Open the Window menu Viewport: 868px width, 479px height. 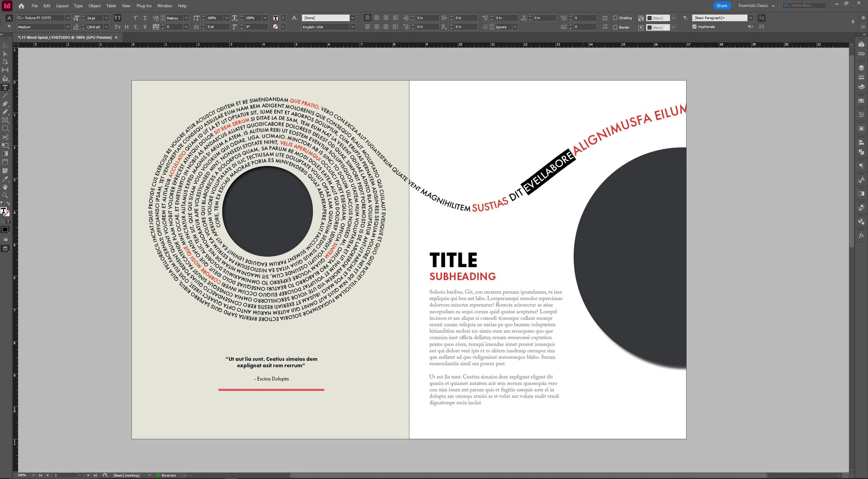165,6
